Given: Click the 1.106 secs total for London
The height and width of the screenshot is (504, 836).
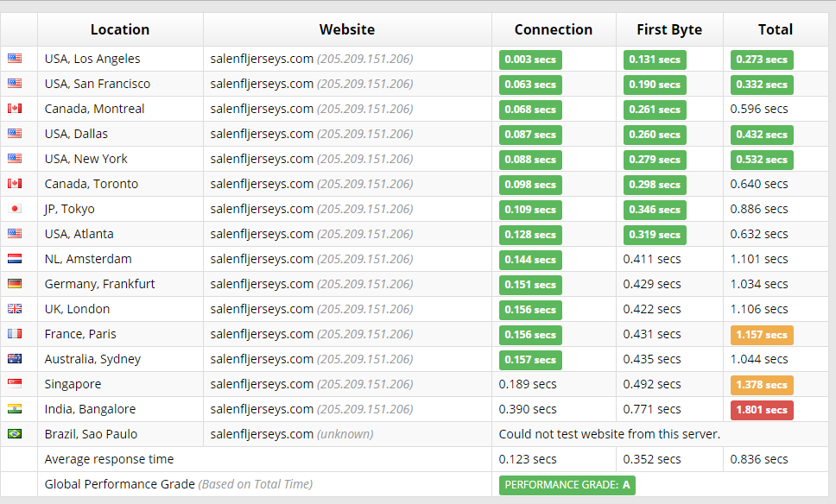Looking at the screenshot, I should pos(759,309).
